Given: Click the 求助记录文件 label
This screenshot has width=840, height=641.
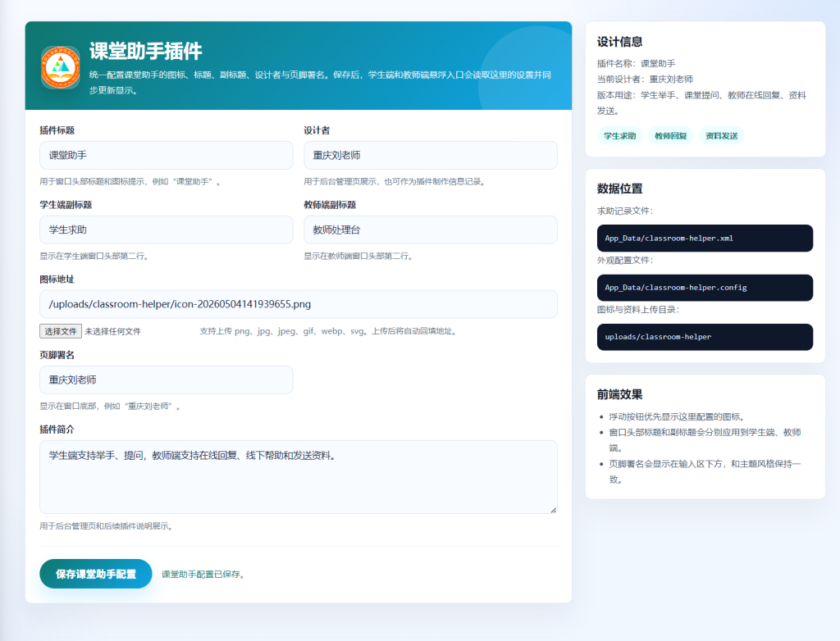Looking at the screenshot, I should 625,211.
